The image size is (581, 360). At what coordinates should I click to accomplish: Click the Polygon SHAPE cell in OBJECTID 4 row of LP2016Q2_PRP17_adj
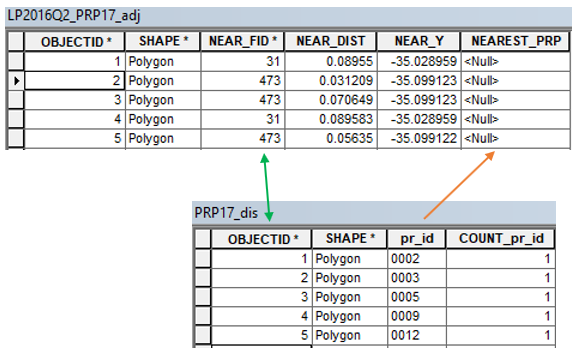click(x=163, y=119)
